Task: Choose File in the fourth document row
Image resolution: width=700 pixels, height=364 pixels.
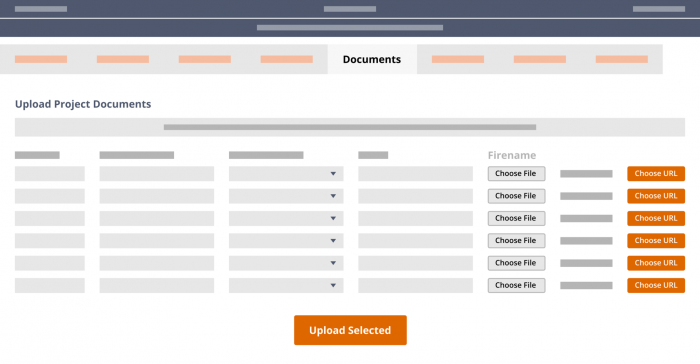Action: point(516,241)
